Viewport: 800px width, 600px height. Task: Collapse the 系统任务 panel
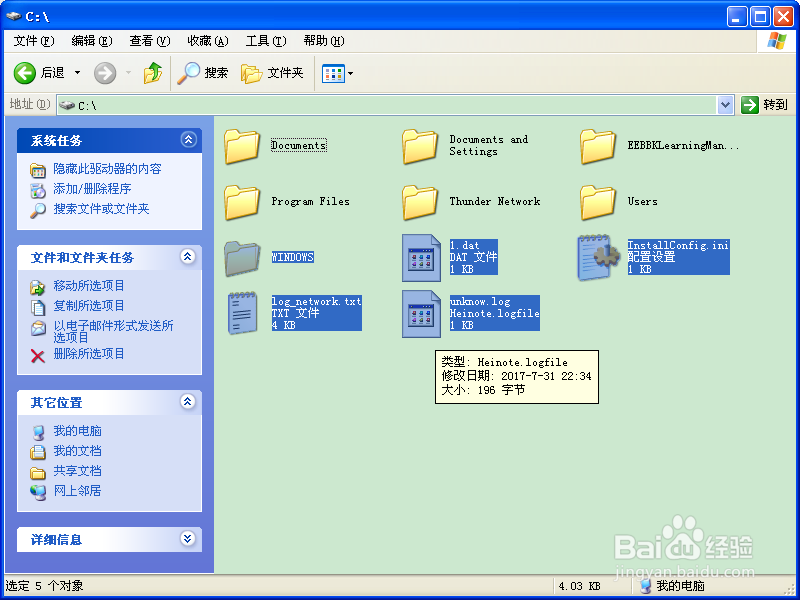click(188, 140)
